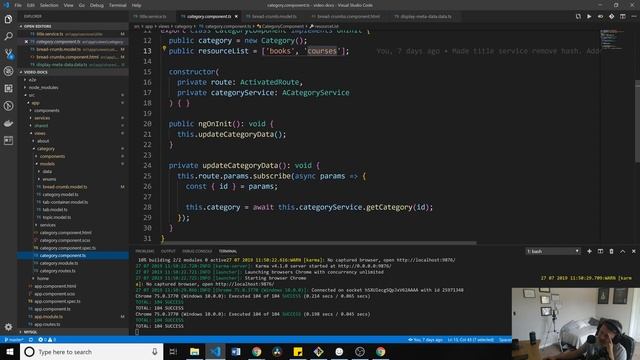Click the microphone icon in taskbar search

pyautogui.click(x=155, y=351)
